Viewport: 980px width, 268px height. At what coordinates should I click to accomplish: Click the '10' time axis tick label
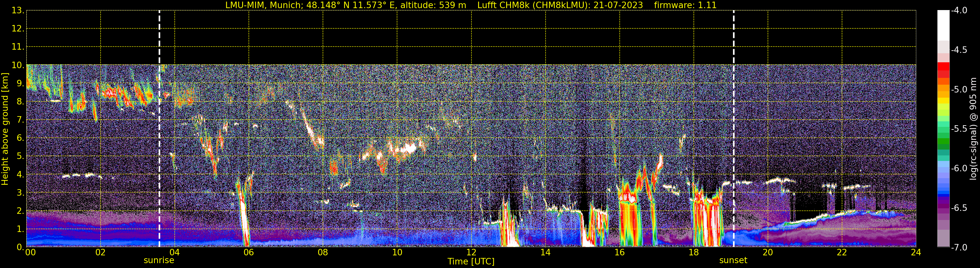[x=397, y=252]
